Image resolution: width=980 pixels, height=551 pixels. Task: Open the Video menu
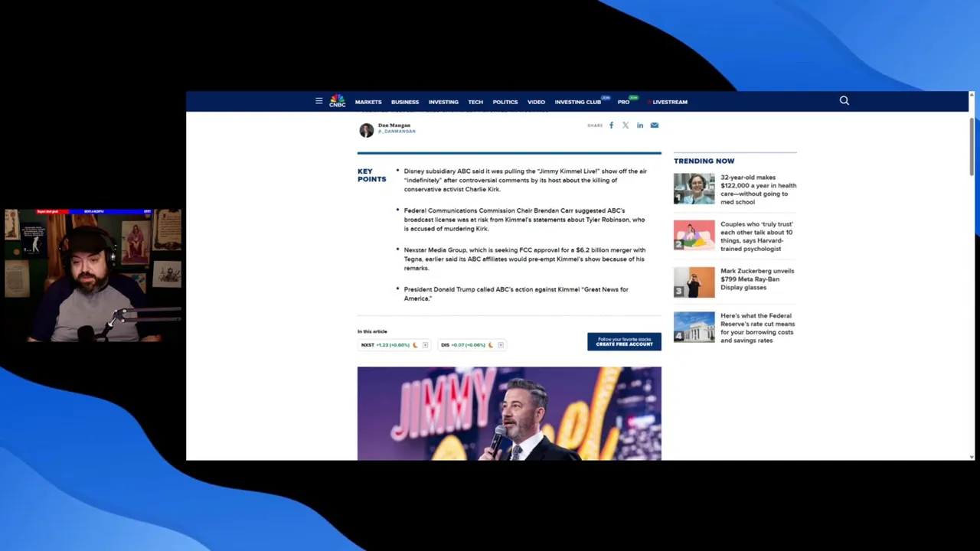click(x=536, y=102)
